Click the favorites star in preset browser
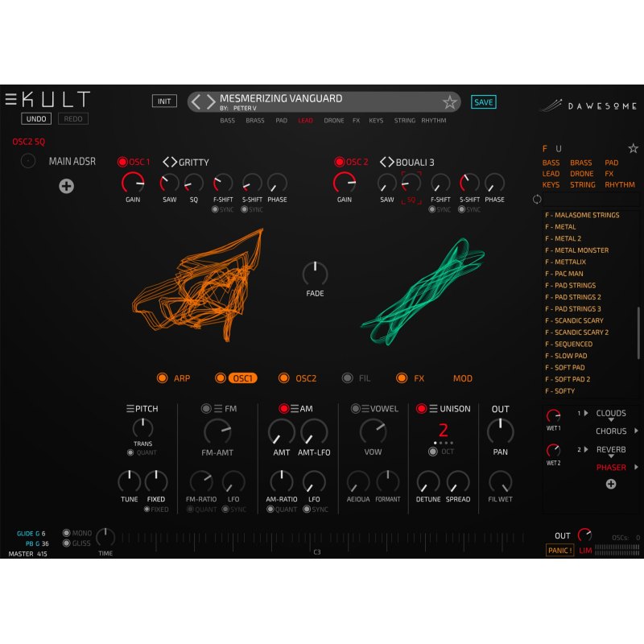 [633, 148]
